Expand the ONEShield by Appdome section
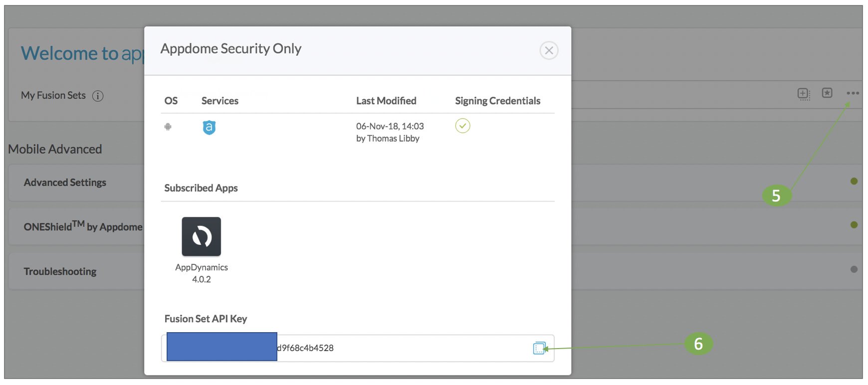This screenshot has height=385, width=868. (83, 227)
